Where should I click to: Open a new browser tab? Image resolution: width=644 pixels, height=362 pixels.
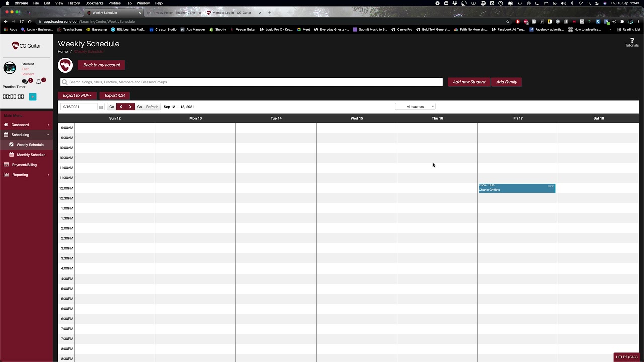(270, 13)
